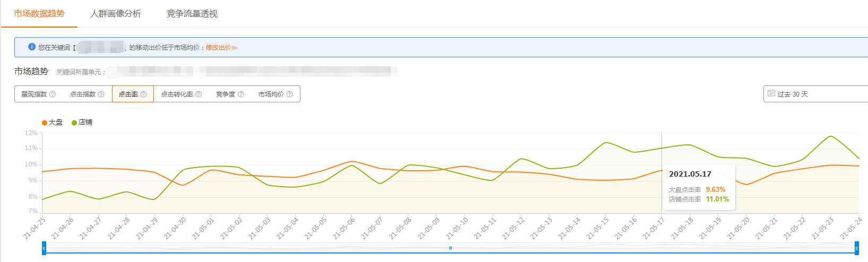Select the 点击转化率 metric button
Screen dimensions: 868x262
pos(182,94)
